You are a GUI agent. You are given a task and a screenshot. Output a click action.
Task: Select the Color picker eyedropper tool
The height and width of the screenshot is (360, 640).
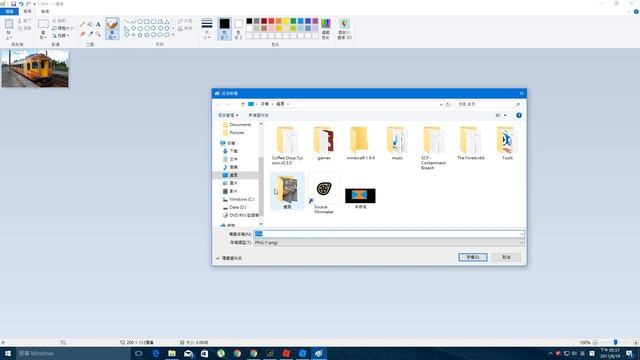(90, 34)
